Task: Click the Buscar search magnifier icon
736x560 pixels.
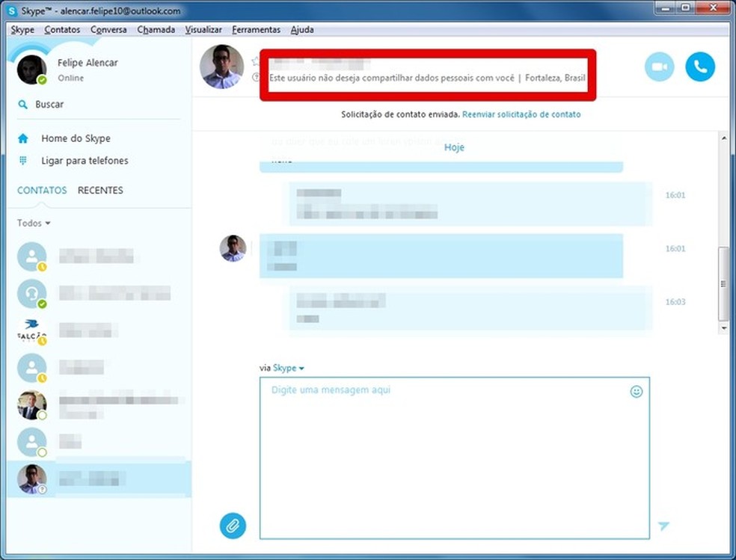Action: (x=22, y=104)
